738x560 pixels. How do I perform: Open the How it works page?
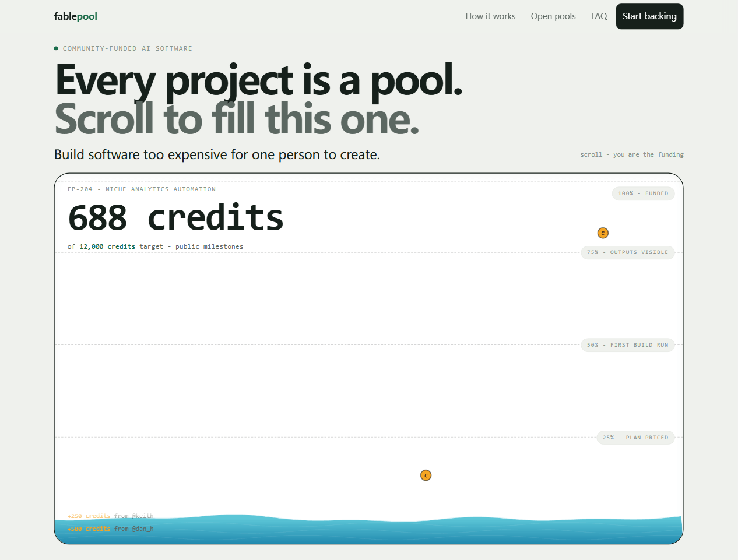coord(490,16)
